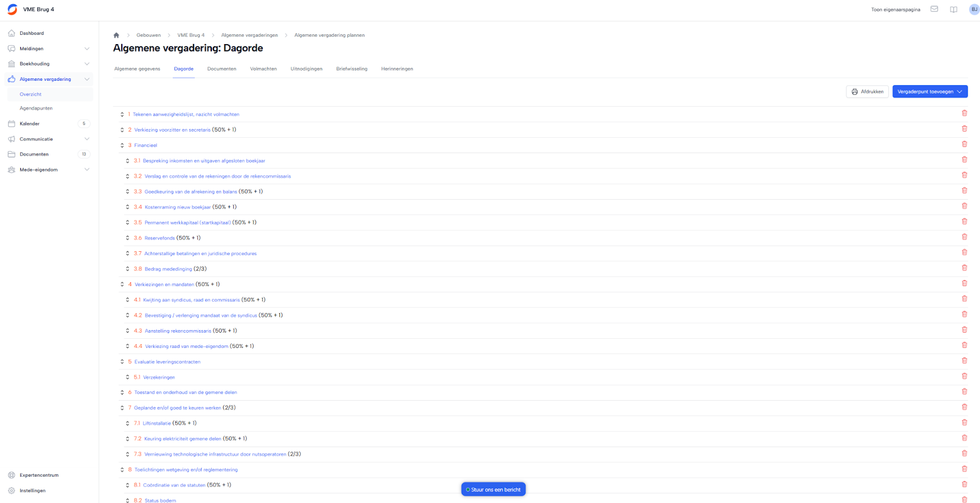Screen dimensions: 980x503
Task: Switch to the Volmachten tab
Action: pyautogui.click(x=263, y=69)
